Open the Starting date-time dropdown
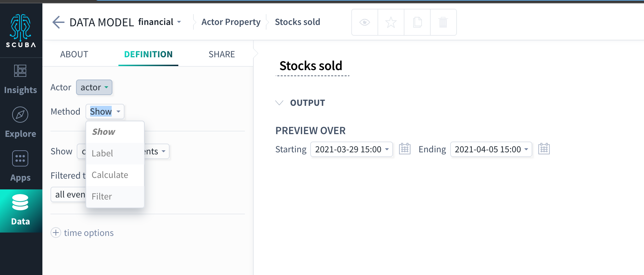 (352, 149)
